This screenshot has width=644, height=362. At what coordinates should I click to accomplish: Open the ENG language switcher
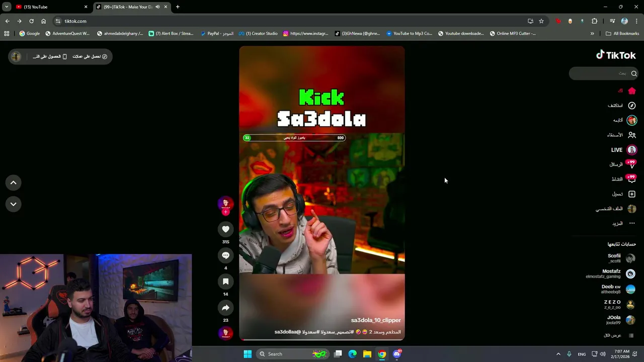coord(582,354)
